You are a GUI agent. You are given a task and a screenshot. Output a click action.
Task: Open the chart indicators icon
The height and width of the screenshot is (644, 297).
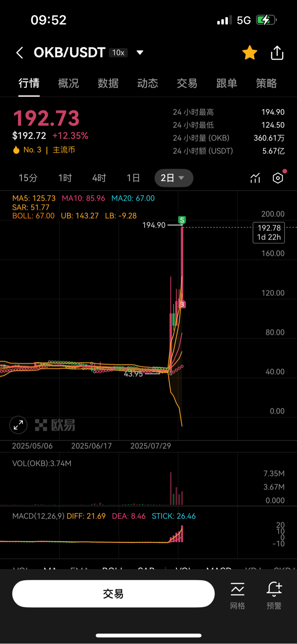click(255, 178)
